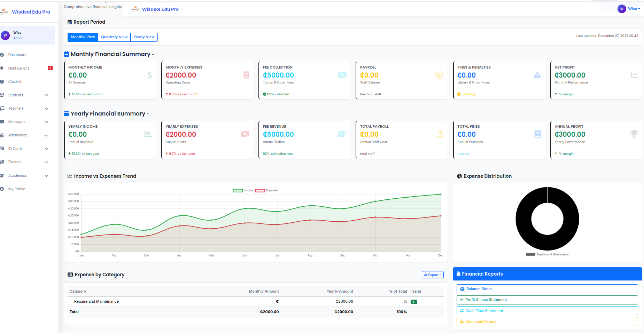Click the dollar sign icon in Monthly Income card
The height and width of the screenshot is (333, 644).
(149, 75)
